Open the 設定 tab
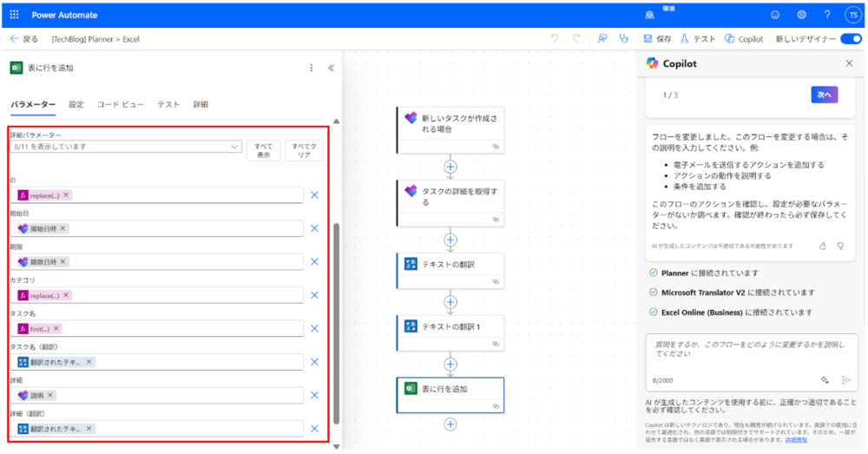868x454 pixels. pos(76,104)
